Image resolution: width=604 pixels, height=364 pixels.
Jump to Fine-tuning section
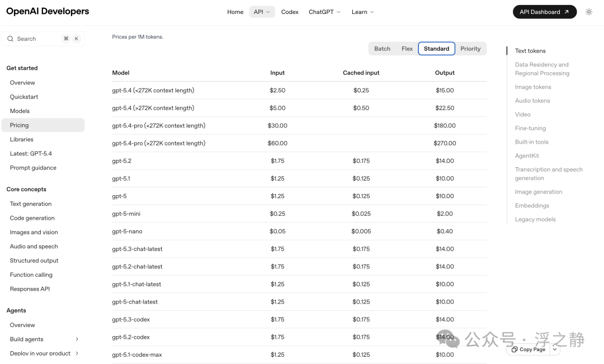(x=530, y=128)
